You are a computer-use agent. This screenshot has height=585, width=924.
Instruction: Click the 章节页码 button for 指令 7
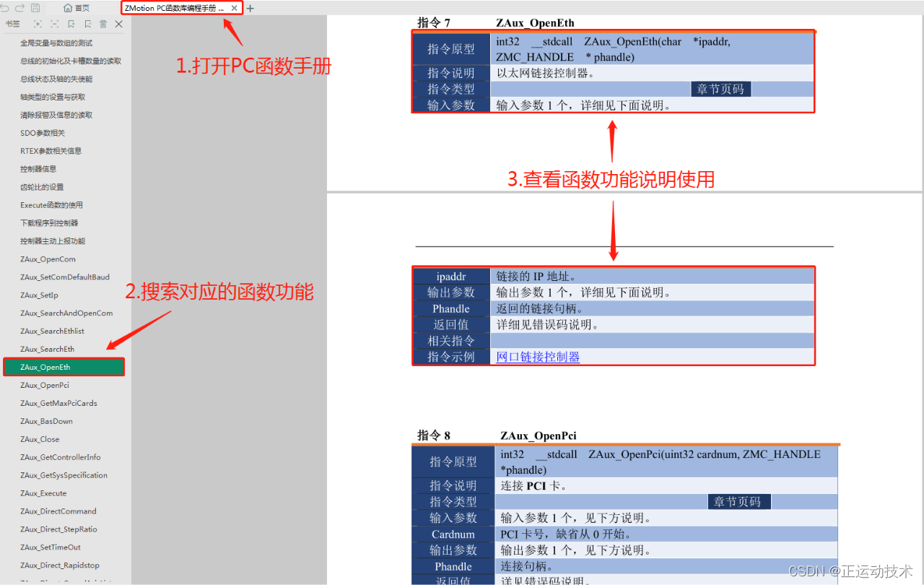[x=720, y=87]
